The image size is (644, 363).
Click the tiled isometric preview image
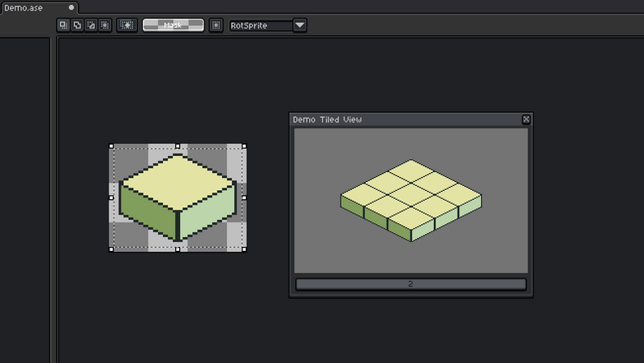(x=411, y=201)
